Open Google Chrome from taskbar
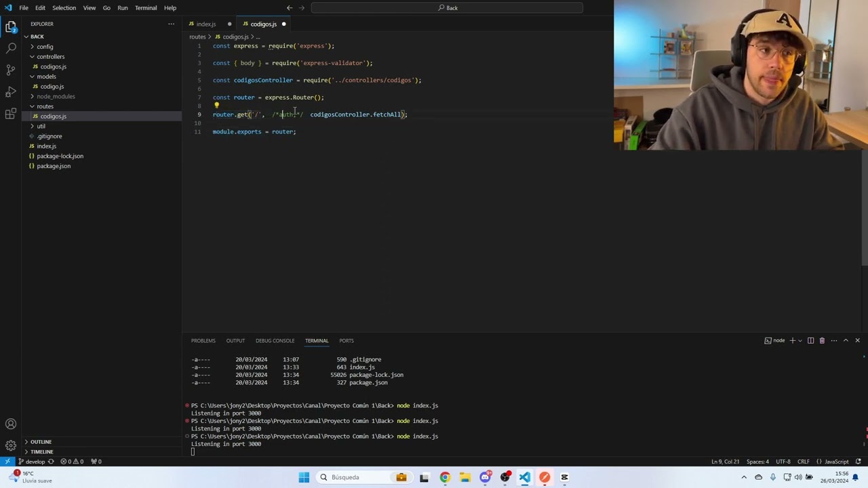Image resolution: width=868 pixels, height=488 pixels. tap(445, 477)
